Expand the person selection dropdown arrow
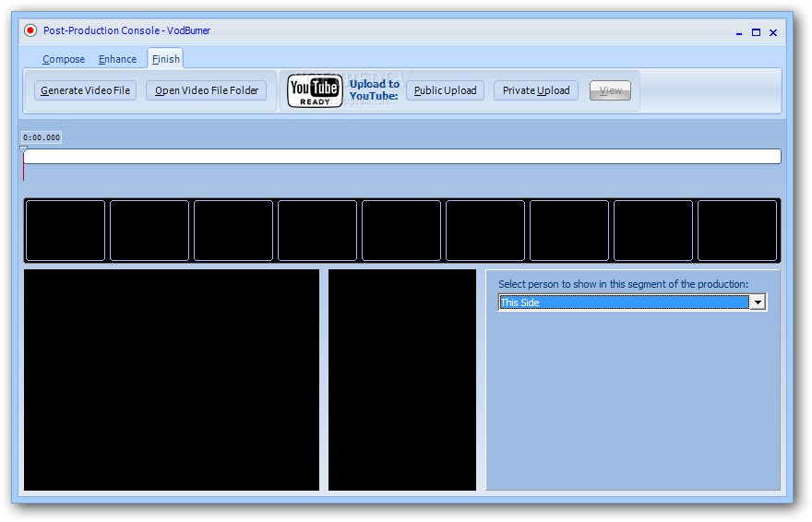This screenshot has height=522, width=812. (x=758, y=303)
